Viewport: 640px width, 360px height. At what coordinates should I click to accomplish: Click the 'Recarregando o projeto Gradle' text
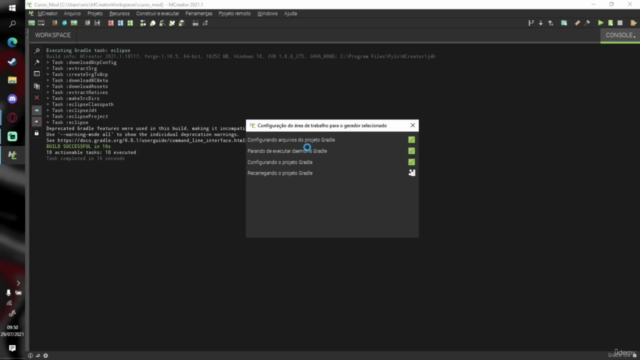(280, 173)
